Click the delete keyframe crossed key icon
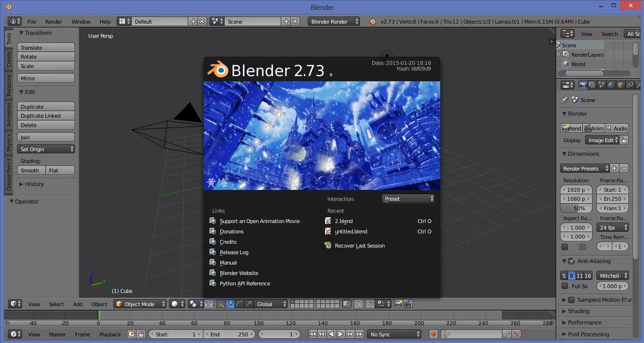Image resolution: width=644 pixels, height=343 pixels. 516,334
